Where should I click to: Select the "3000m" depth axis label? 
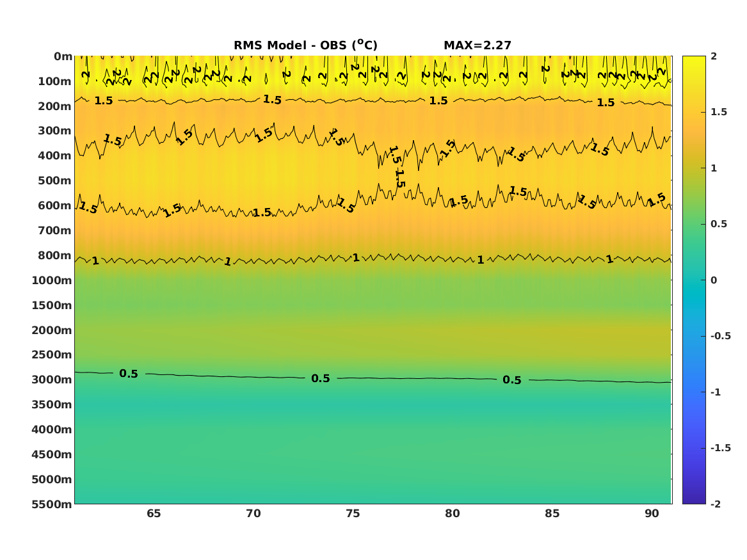pyautogui.click(x=52, y=380)
